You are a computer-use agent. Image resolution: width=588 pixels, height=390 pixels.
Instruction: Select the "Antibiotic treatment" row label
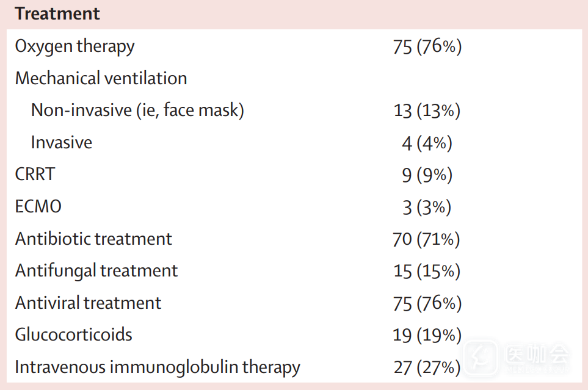coord(93,239)
